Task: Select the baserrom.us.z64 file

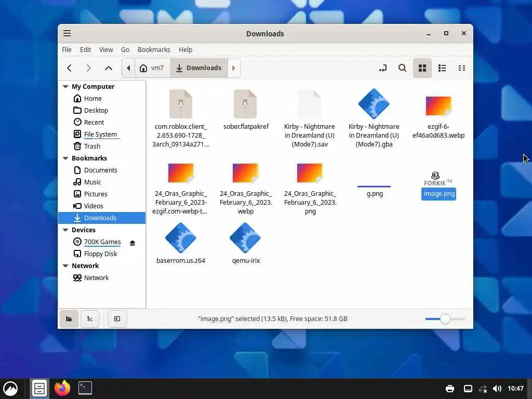Action: (180, 243)
